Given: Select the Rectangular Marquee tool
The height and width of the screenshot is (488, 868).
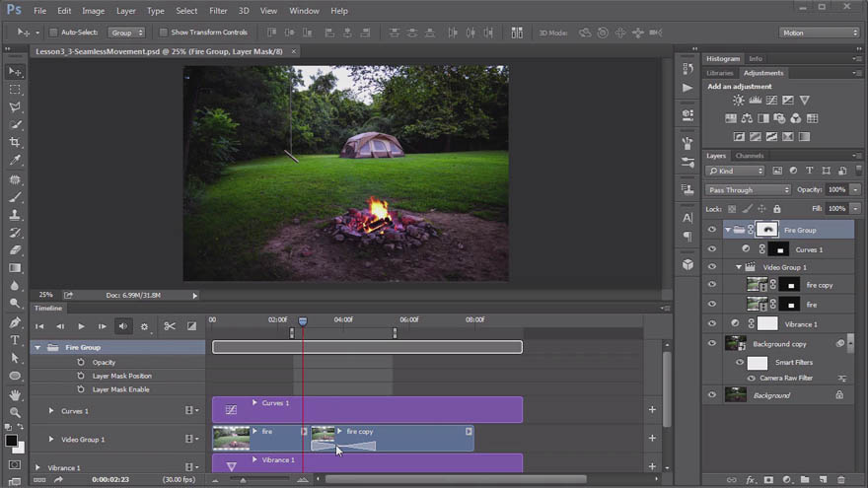Looking at the screenshot, I should point(15,89).
